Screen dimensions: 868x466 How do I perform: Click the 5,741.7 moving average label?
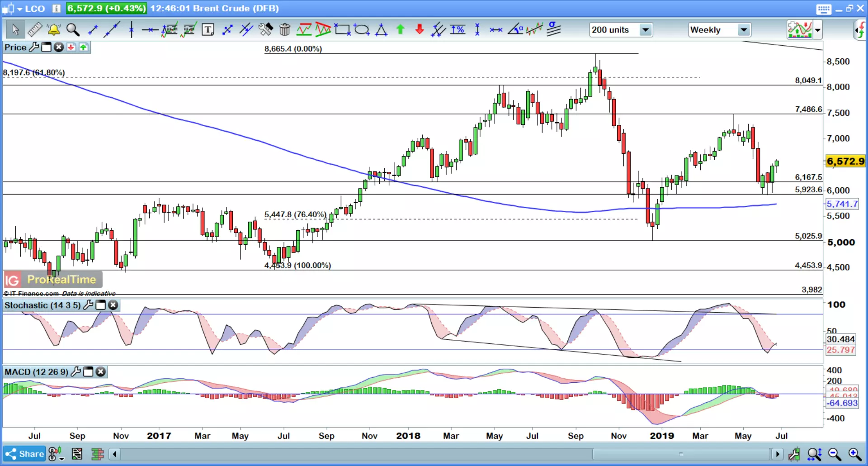pyautogui.click(x=842, y=204)
